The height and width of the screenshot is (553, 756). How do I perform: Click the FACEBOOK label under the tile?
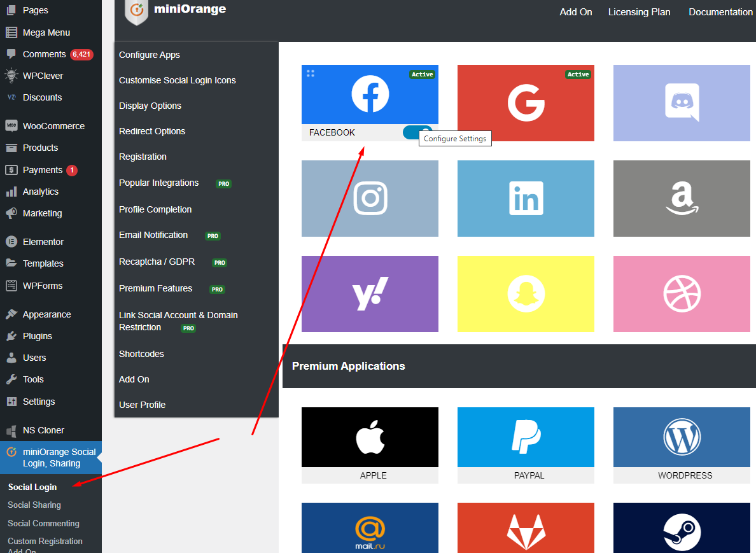click(x=332, y=132)
